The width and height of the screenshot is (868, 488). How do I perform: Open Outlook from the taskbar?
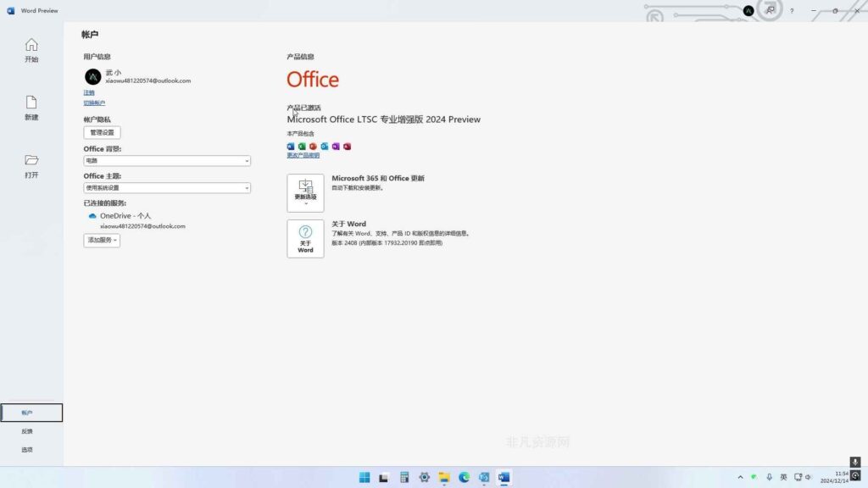pos(484,478)
